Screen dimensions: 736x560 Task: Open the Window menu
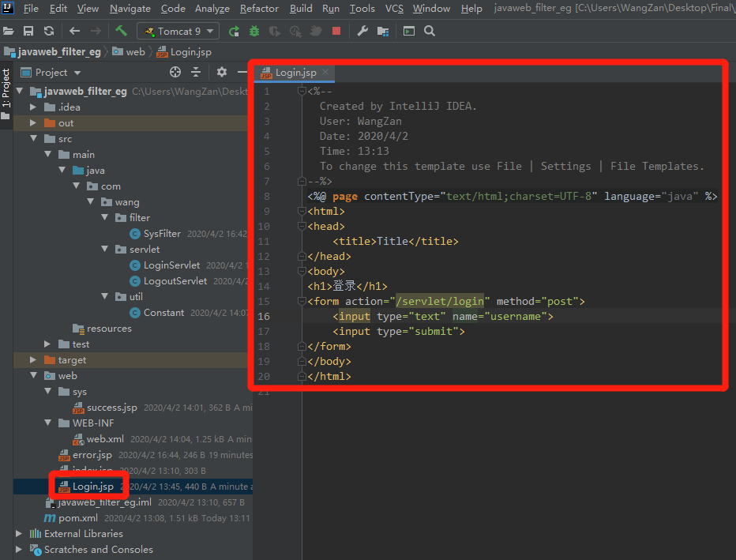tap(431, 9)
